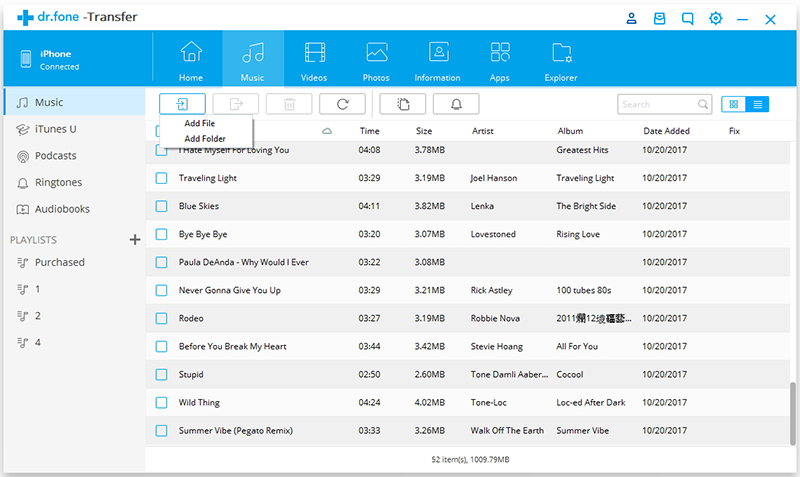Click the De-duplicate songs toolbar icon
The height and width of the screenshot is (477, 800).
tap(403, 104)
